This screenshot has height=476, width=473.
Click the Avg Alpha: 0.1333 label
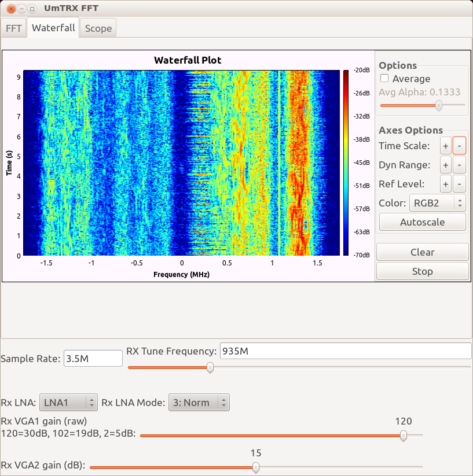point(420,92)
